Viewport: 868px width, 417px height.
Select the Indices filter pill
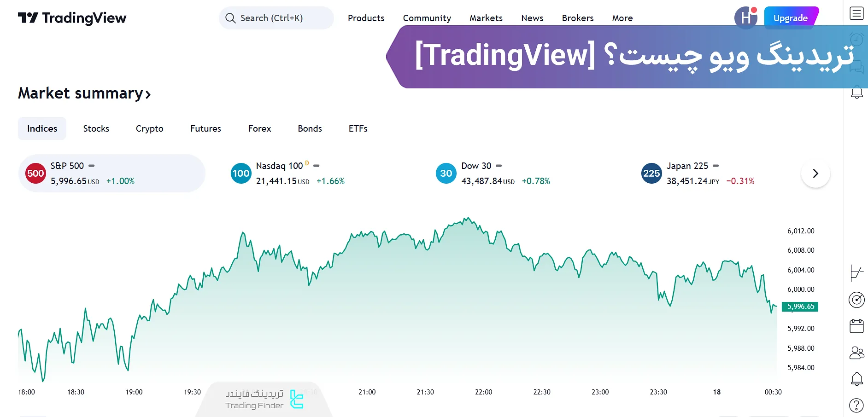(42, 128)
